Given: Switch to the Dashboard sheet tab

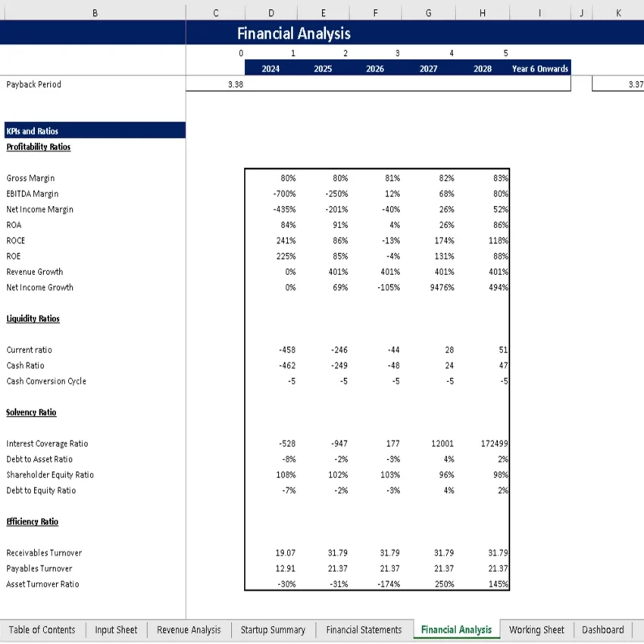Looking at the screenshot, I should click(x=602, y=630).
